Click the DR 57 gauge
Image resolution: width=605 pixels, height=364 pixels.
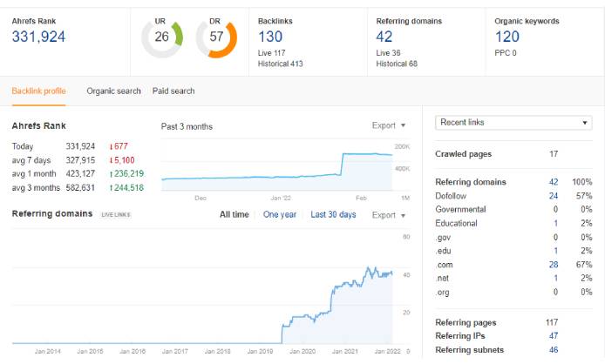pyautogui.click(x=216, y=37)
